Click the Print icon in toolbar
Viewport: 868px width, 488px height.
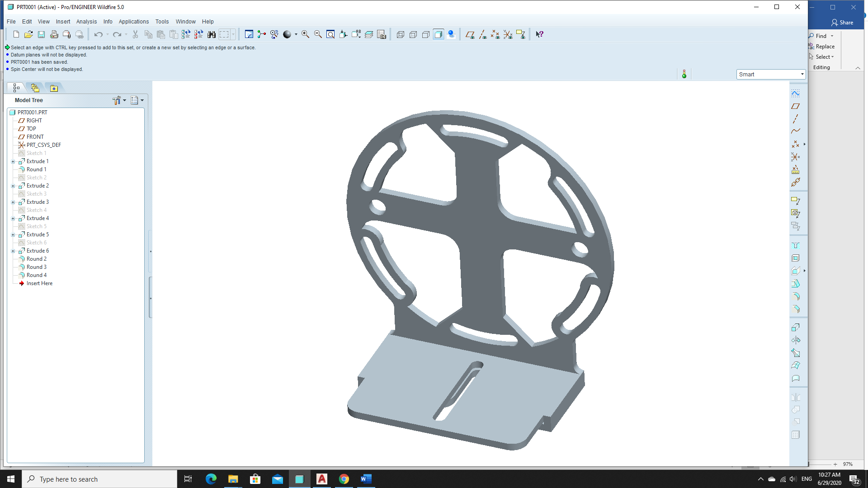point(54,34)
